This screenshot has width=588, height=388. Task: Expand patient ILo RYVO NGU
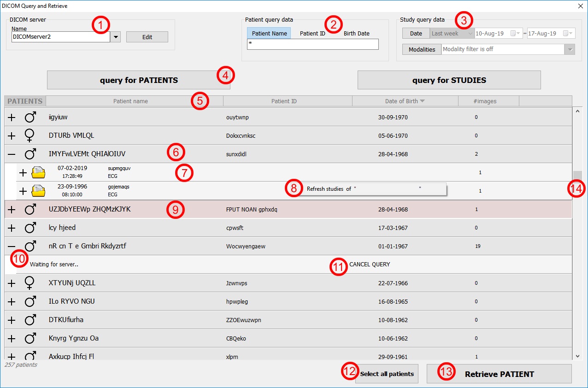tap(12, 302)
